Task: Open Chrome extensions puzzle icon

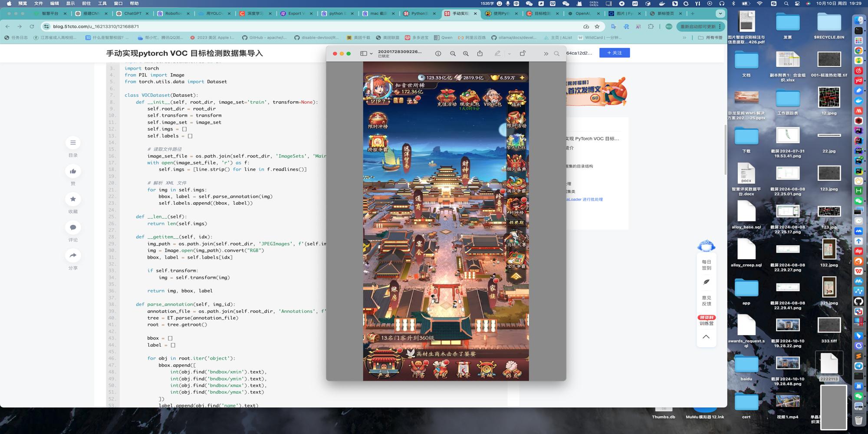Action: pos(651,26)
